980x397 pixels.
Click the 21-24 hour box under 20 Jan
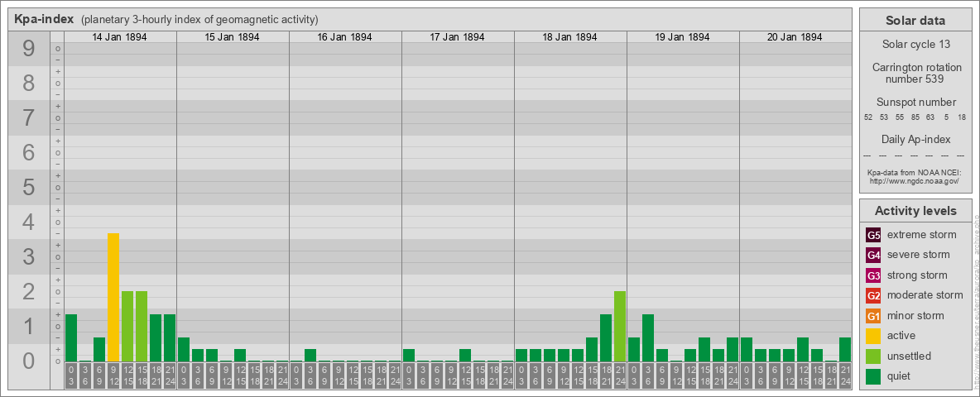point(844,376)
